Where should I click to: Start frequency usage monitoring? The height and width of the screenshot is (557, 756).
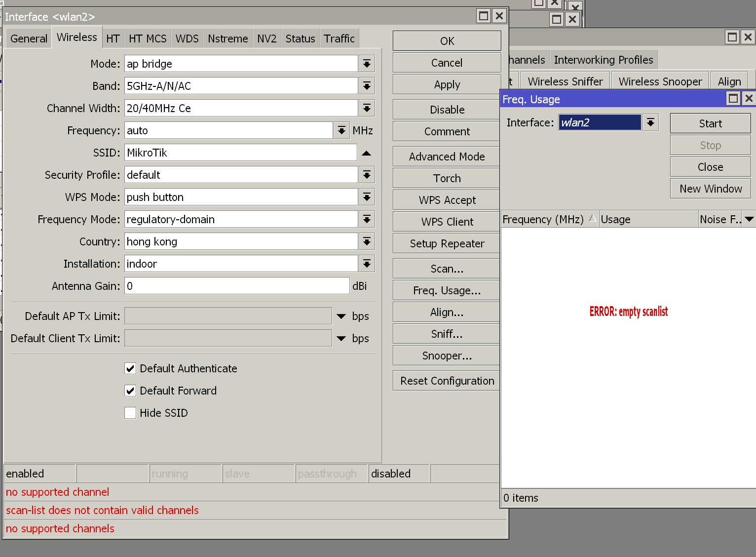(710, 123)
